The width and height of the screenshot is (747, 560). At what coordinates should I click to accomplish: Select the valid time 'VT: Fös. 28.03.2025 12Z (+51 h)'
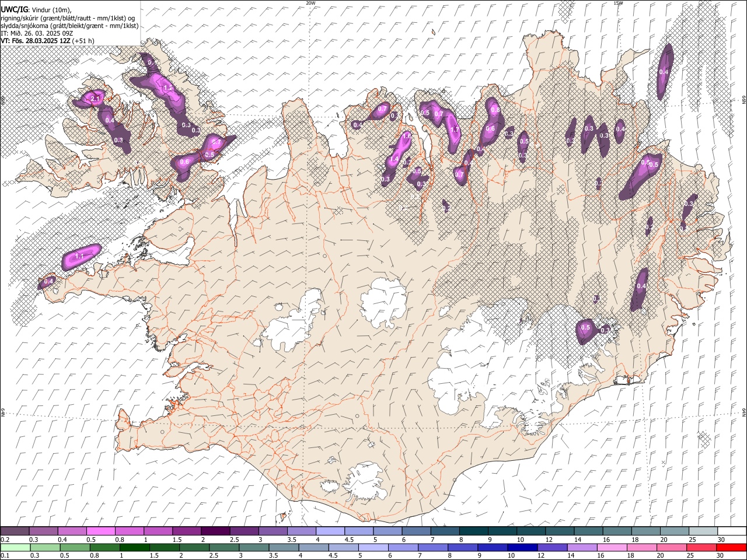click(x=47, y=41)
